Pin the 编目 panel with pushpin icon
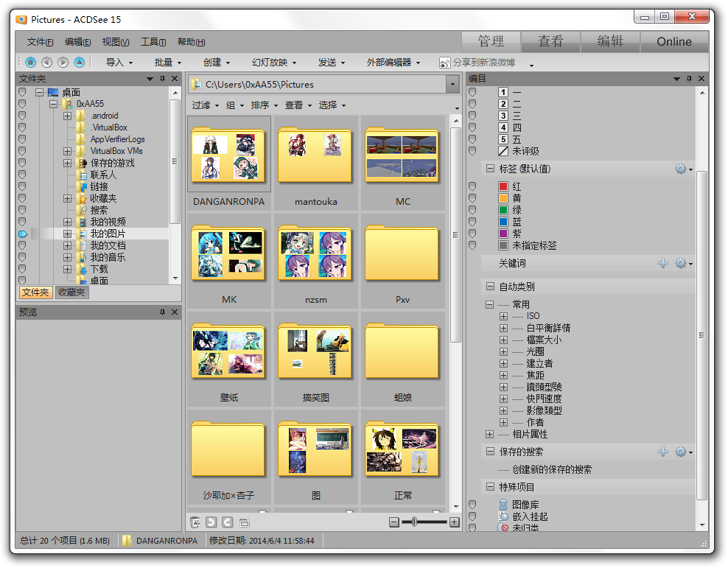Image resolution: width=728 pixels, height=568 pixels. click(690, 78)
